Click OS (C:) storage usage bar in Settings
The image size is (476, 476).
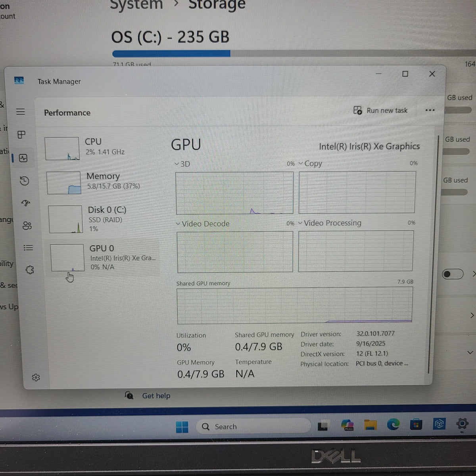click(x=294, y=54)
